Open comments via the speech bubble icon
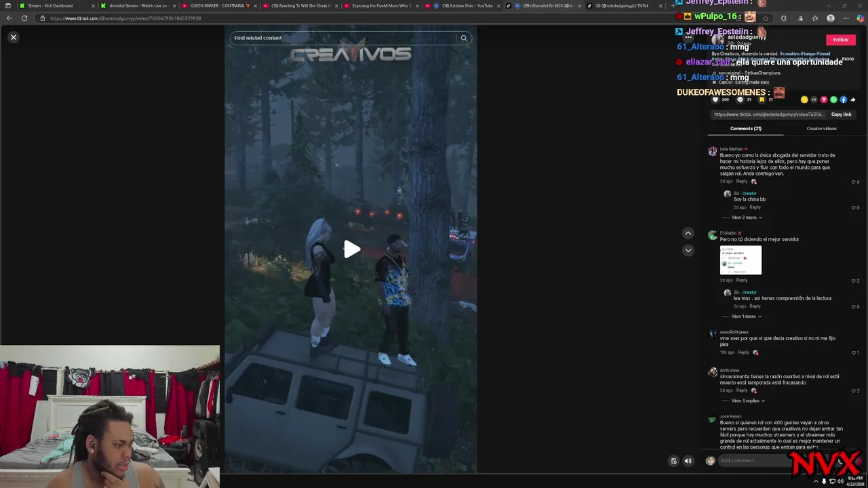The width and height of the screenshot is (868, 488). [740, 100]
